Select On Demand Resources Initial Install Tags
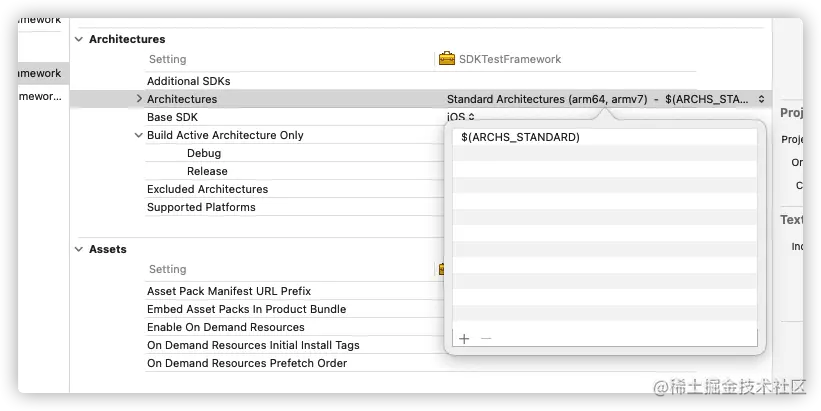Screen dimensions: 821x411 pyautogui.click(x=253, y=345)
